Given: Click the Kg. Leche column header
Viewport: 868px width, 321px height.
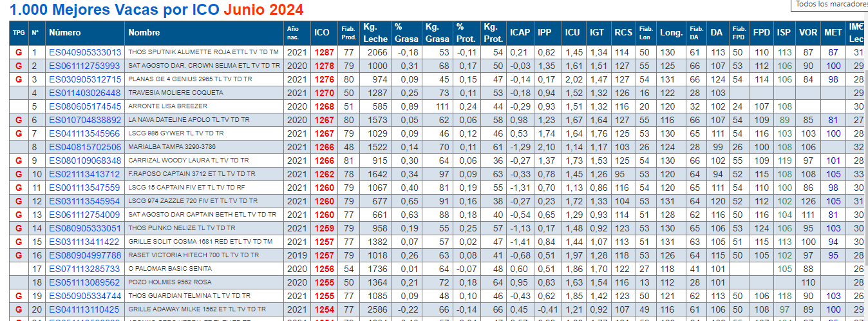Looking at the screenshot, I should point(375,33).
